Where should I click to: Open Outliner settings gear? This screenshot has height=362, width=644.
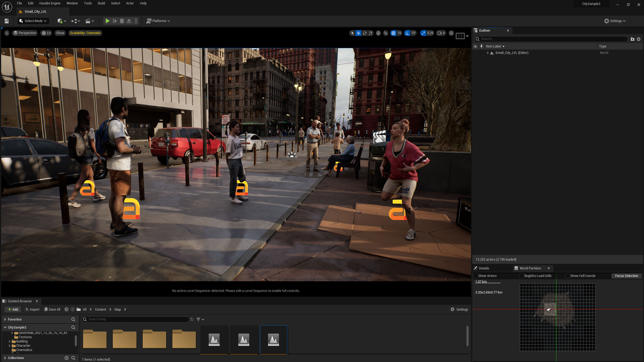(x=639, y=39)
